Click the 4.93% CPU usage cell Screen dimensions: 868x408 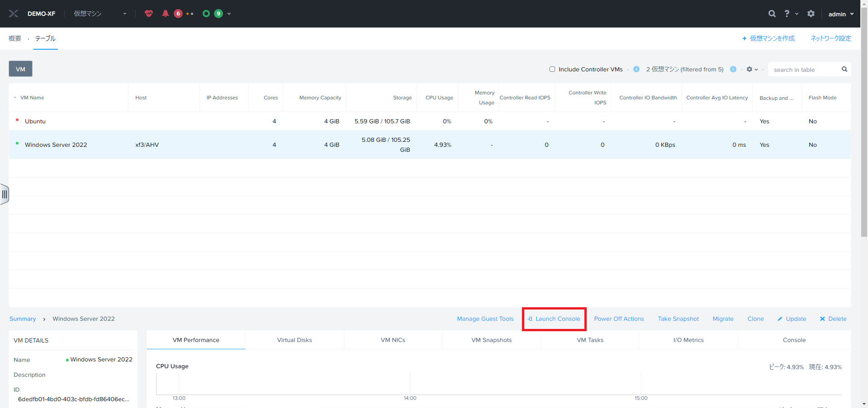point(443,145)
